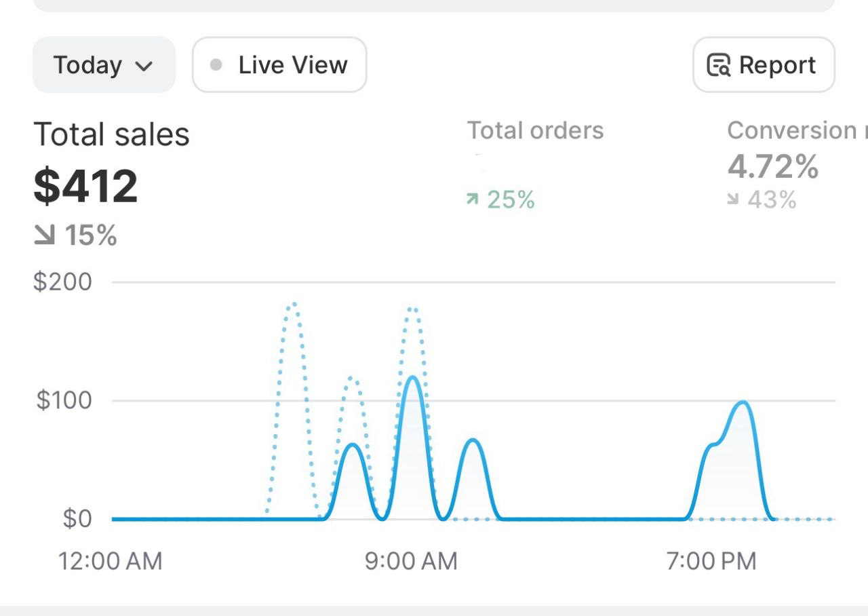The image size is (868, 616).
Task: Click the Live View status dot
Action: 216,65
